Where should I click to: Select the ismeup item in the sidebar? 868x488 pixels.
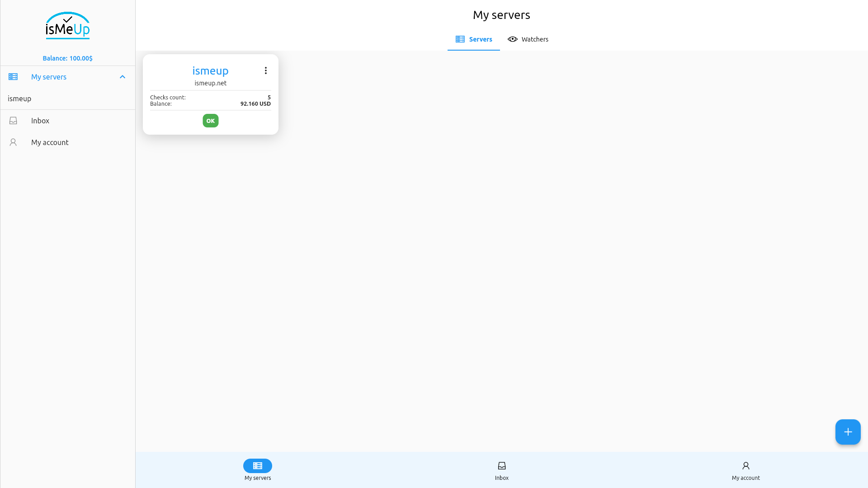[x=19, y=99]
